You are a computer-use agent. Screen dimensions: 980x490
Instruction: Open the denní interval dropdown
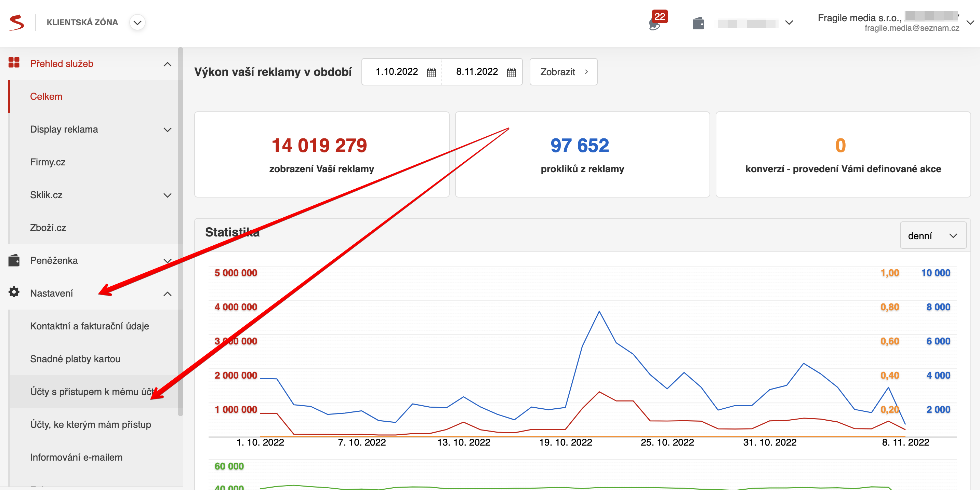click(x=932, y=236)
